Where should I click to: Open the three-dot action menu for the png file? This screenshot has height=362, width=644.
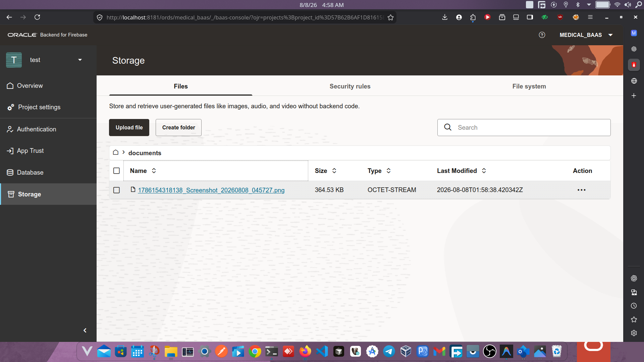(x=582, y=190)
